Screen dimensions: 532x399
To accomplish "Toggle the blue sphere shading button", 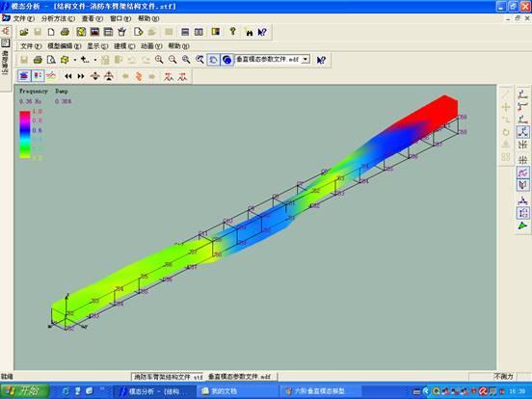I will pos(227,60).
